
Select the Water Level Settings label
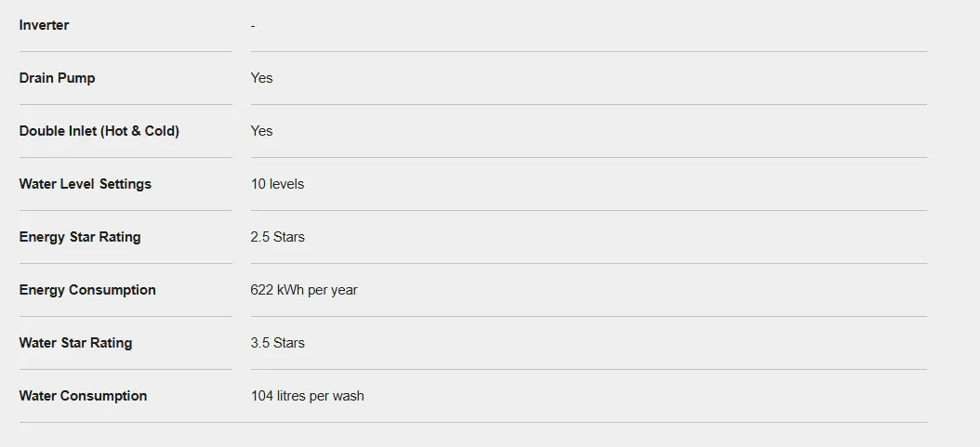pyautogui.click(x=85, y=184)
